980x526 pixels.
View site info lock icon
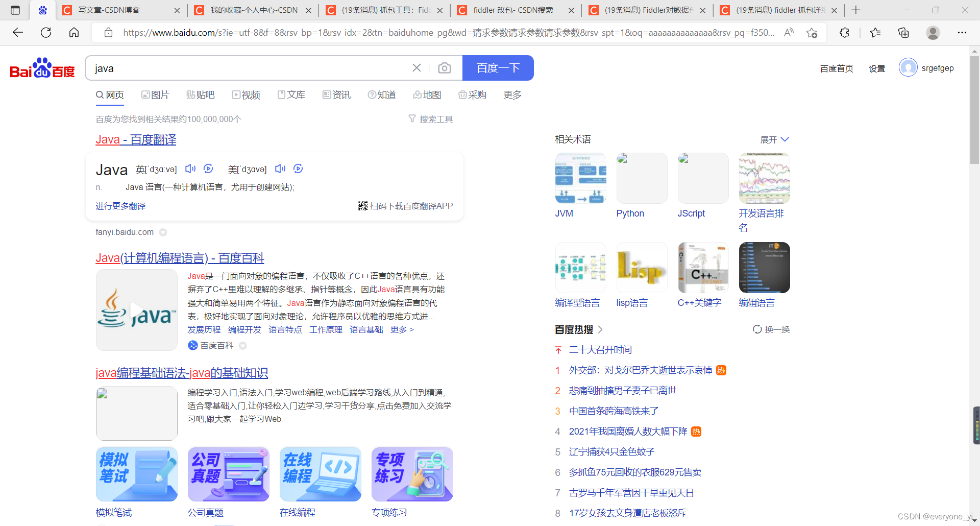[108, 33]
